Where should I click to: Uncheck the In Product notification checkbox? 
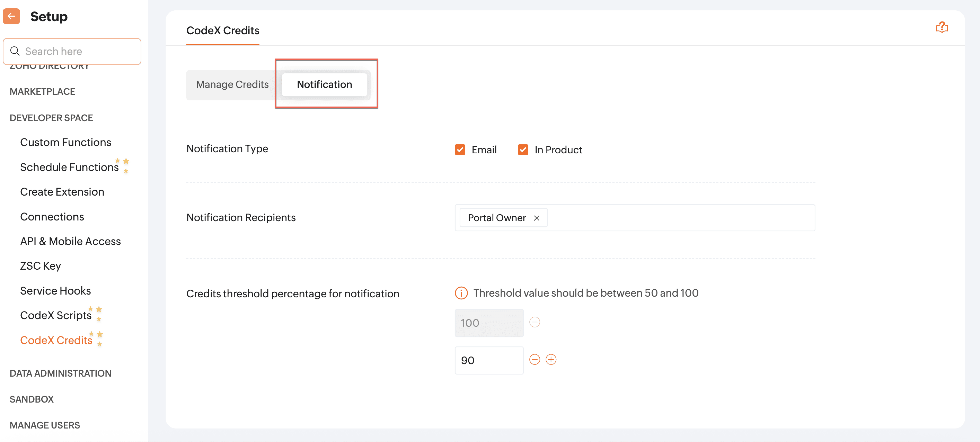click(x=523, y=150)
